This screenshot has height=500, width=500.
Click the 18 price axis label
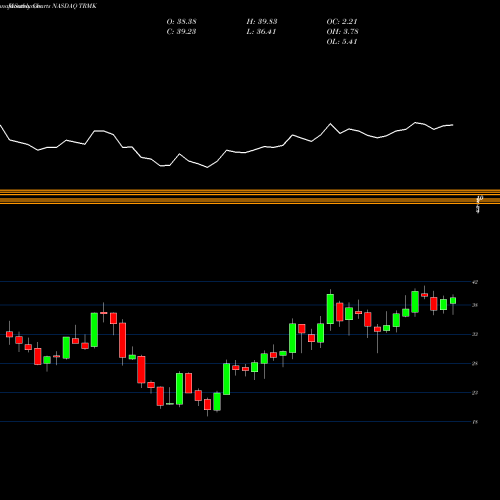point(475,422)
